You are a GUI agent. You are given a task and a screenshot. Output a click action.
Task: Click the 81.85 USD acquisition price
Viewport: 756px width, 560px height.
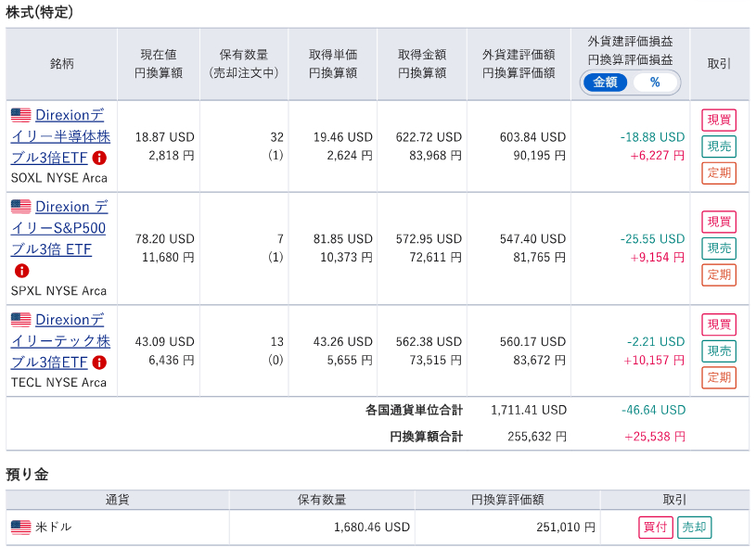coord(343,239)
